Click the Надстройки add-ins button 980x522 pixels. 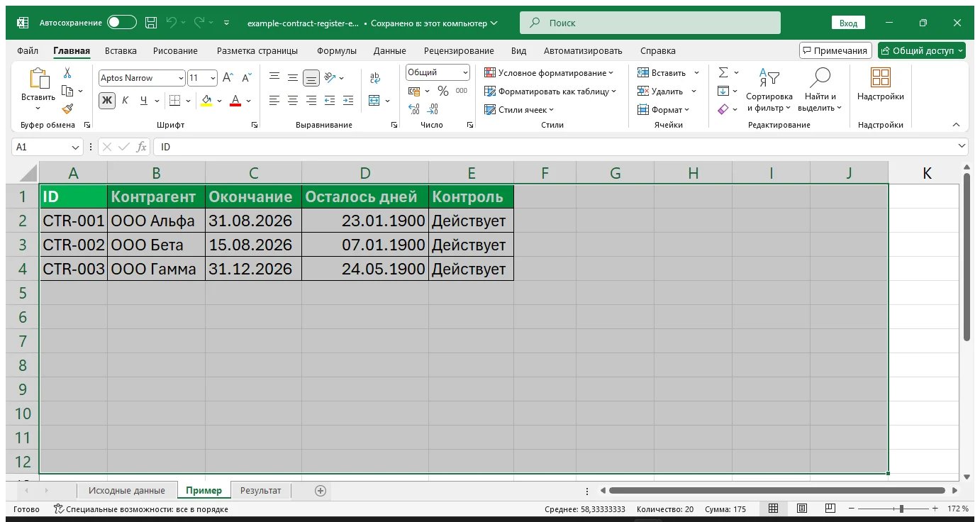pyautogui.click(x=880, y=85)
